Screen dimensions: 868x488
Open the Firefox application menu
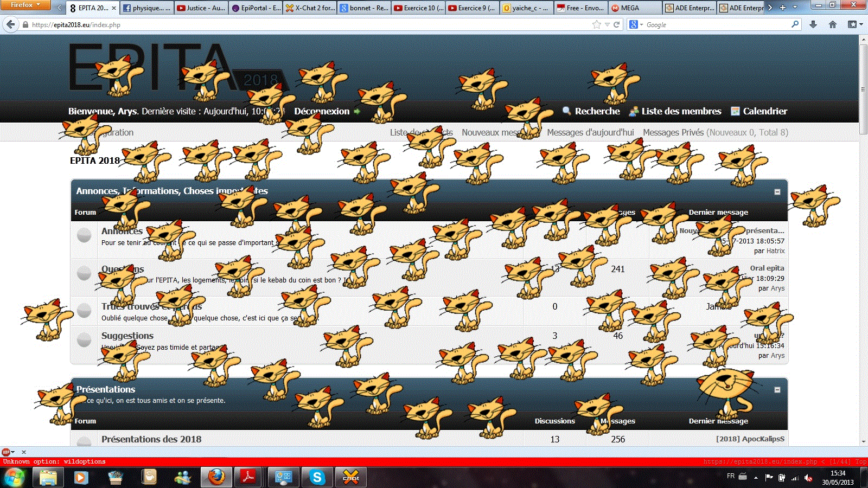point(25,5)
